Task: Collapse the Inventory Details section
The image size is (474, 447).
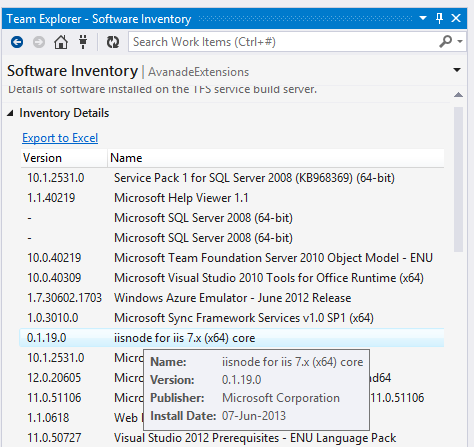Action: tap(10, 113)
